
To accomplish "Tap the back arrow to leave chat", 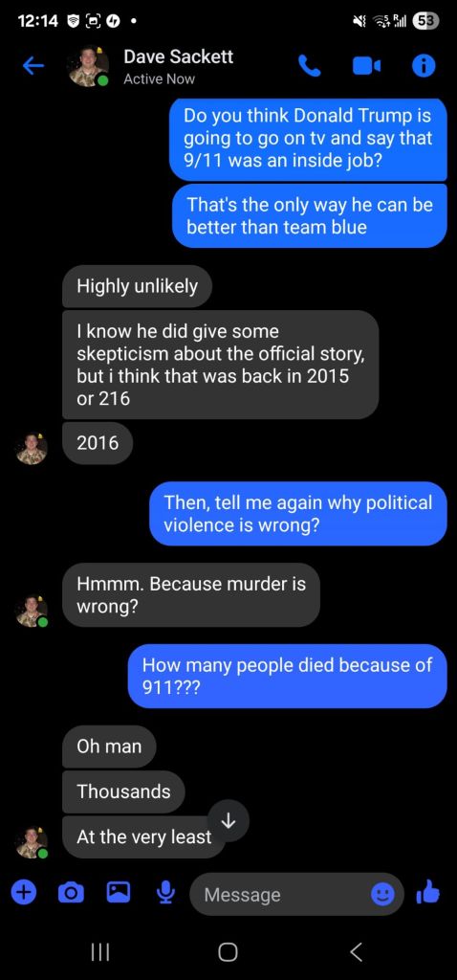I will [33, 66].
